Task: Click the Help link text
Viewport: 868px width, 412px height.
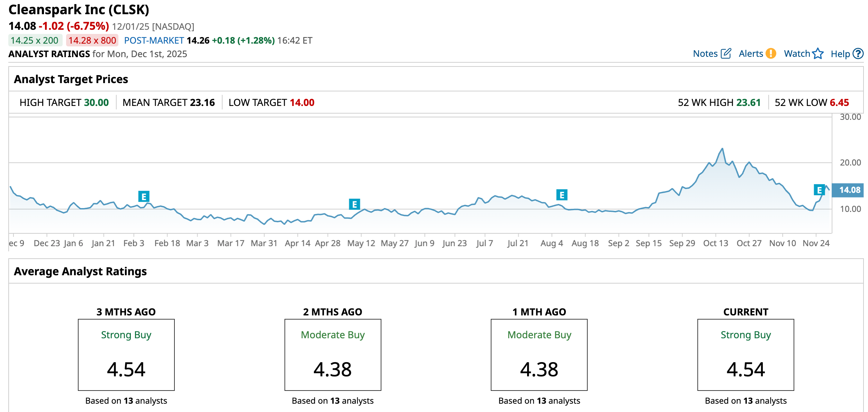Action: [840, 54]
